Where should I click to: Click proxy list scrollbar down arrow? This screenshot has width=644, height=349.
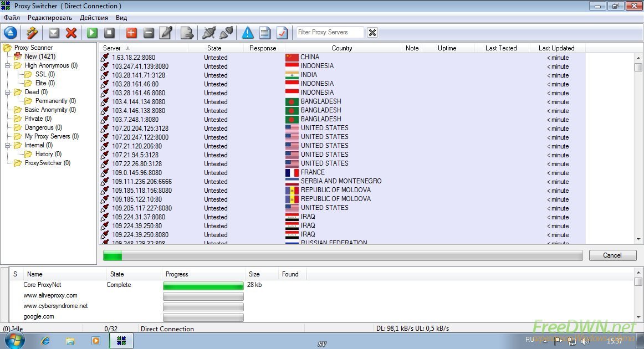(x=638, y=239)
